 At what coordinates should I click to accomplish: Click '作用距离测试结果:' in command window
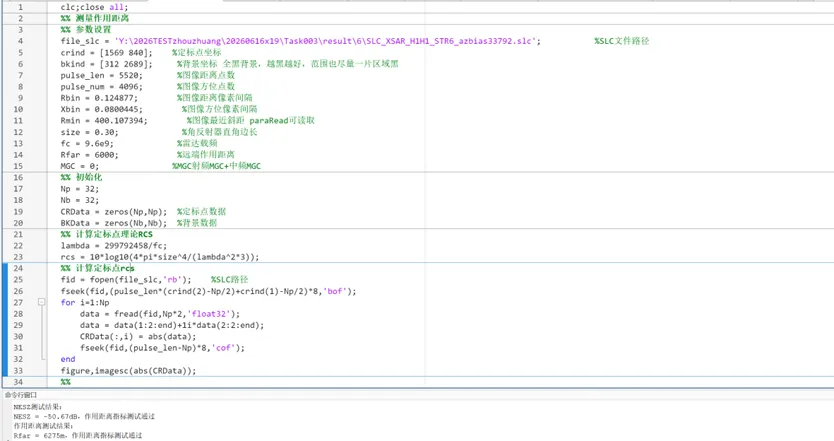click(43, 426)
